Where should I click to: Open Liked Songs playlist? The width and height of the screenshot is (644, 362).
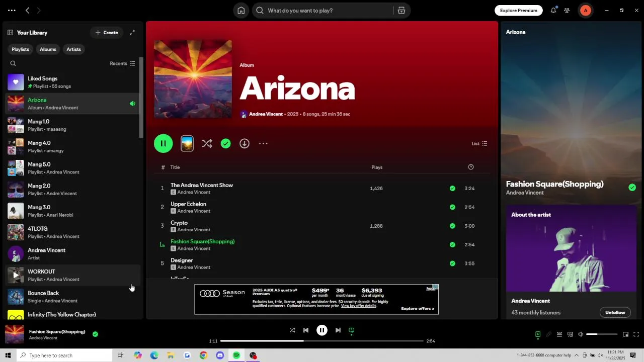tap(72, 82)
